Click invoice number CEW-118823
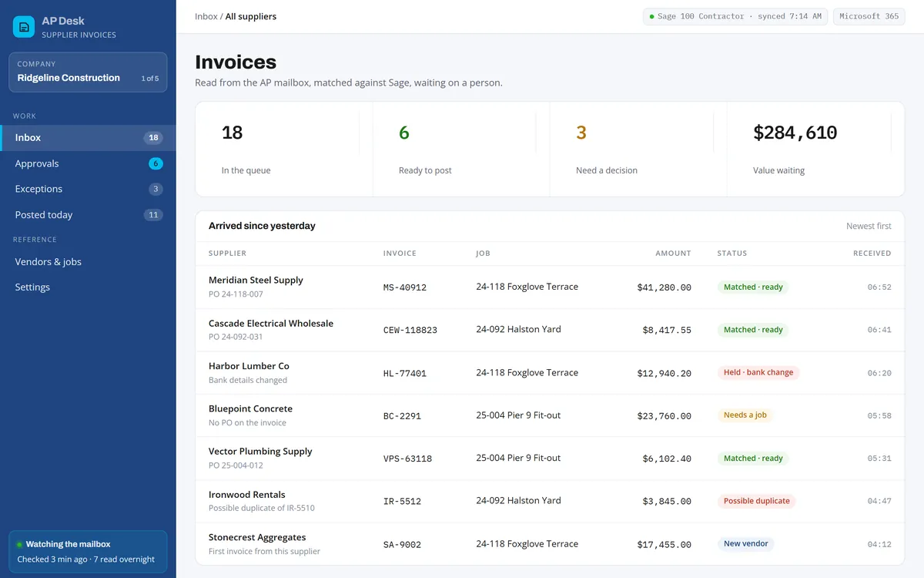Image resolution: width=924 pixels, height=578 pixels. coord(410,330)
